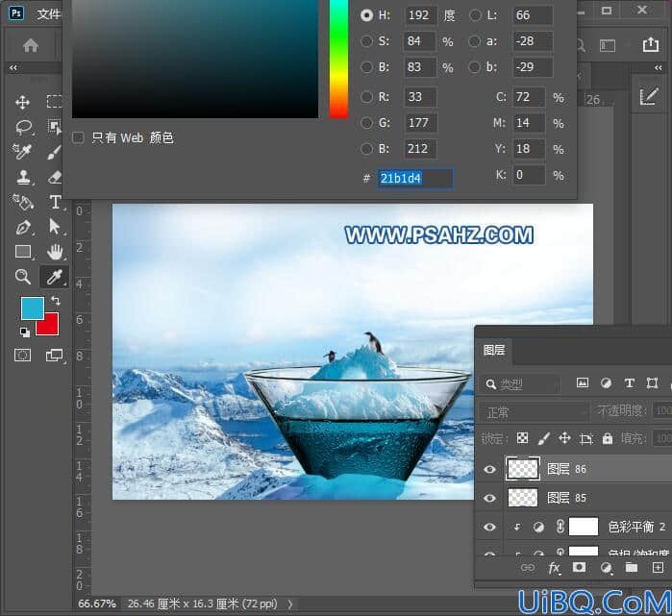Switch to the 图层 panel tab
Screen dimensions: 672x616
click(x=494, y=350)
